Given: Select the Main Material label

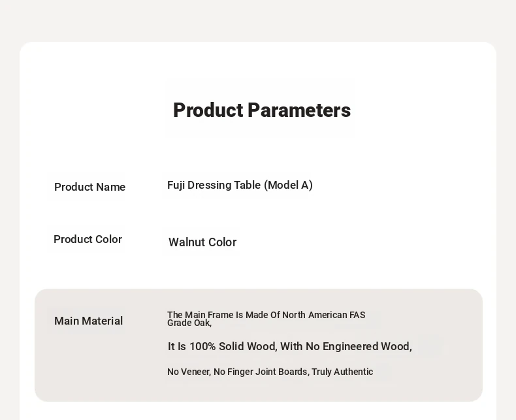Looking at the screenshot, I should point(89,321).
